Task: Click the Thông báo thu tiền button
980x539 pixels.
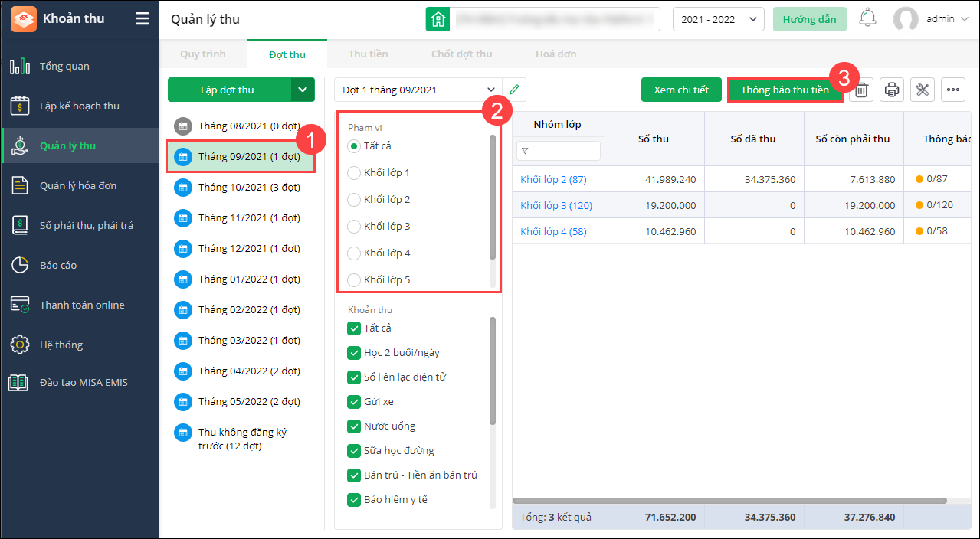Action: 785,90
